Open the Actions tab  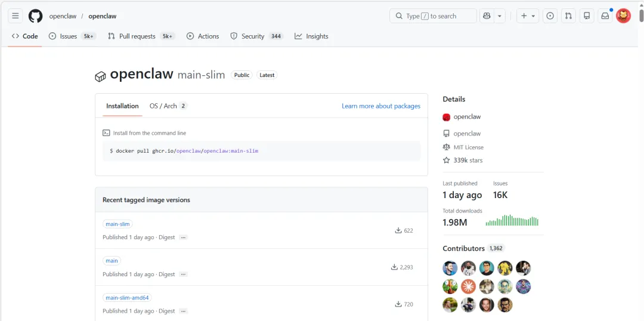click(203, 36)
